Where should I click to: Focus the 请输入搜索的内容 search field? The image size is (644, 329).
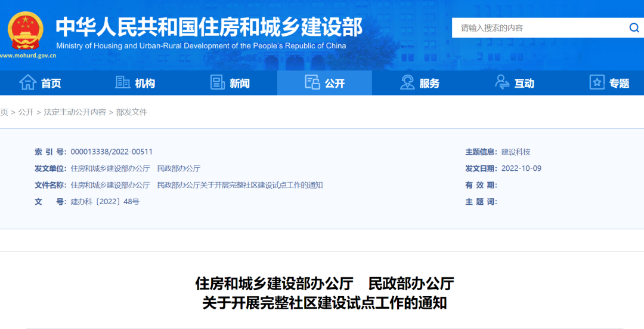point(537,27)
